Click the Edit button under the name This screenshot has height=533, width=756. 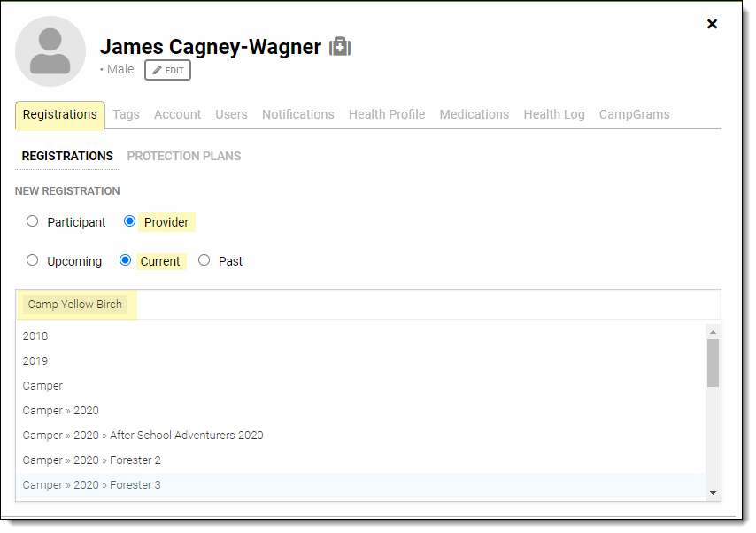[167, 70]
